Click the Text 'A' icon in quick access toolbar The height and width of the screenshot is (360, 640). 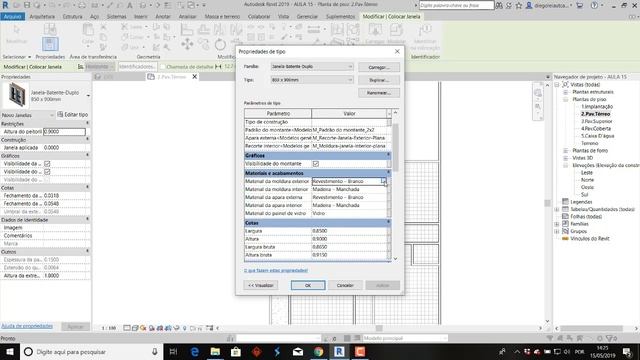point(130,5)
